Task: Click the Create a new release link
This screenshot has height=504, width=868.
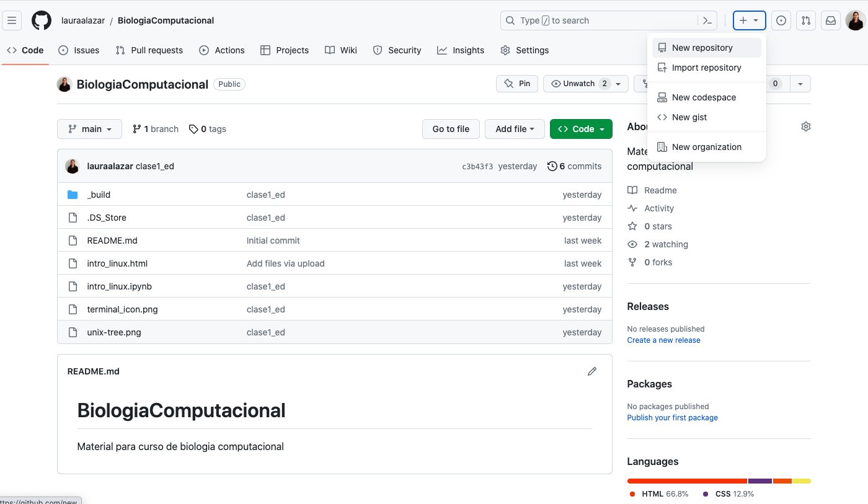Action: pyautogui.click(x=663, y=340)
